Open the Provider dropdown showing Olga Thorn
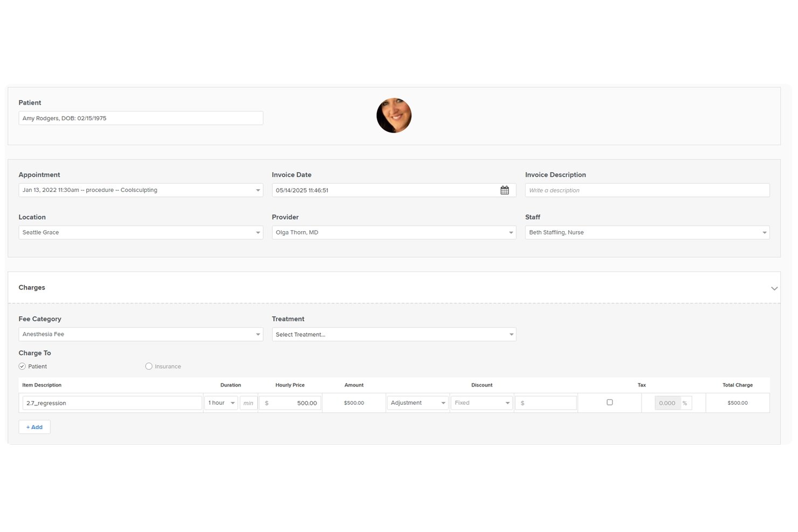 [x=394, y=232]
